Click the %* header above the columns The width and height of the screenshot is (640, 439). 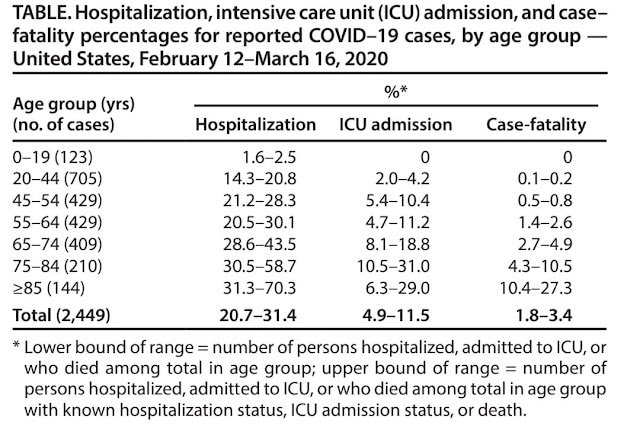[396, 92]
